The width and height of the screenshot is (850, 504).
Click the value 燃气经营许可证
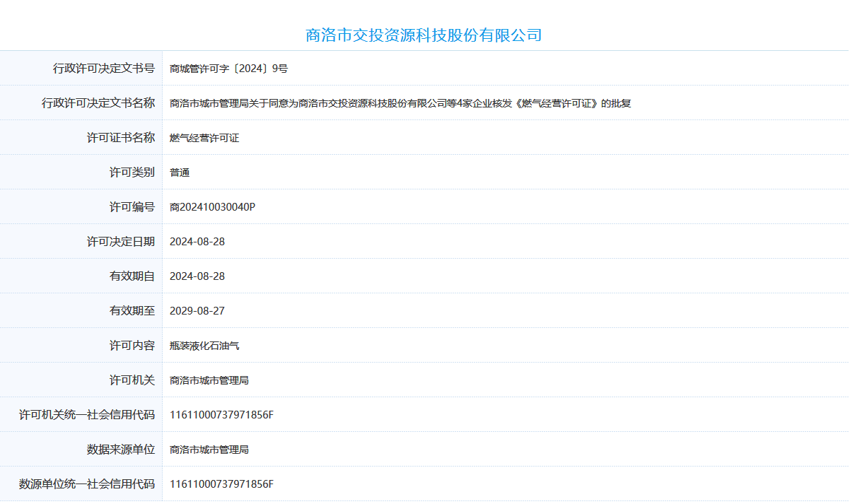pos(204,138)
